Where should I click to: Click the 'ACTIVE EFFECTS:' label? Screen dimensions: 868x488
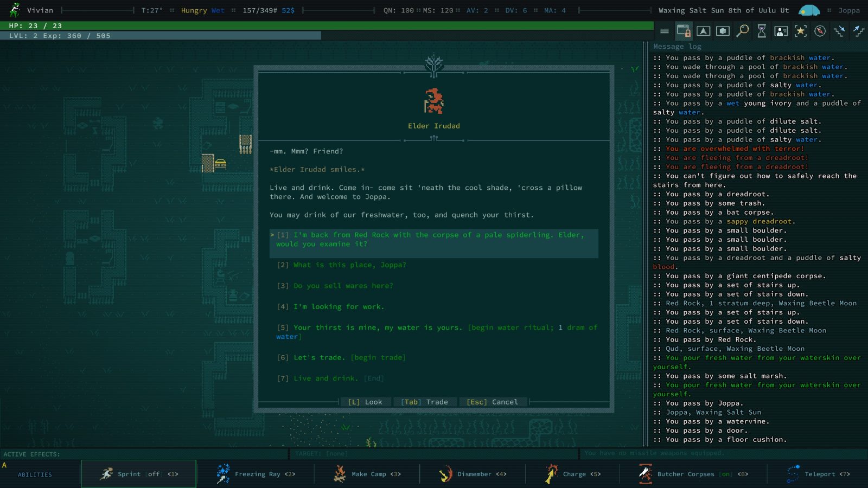(x=32, y=454)
